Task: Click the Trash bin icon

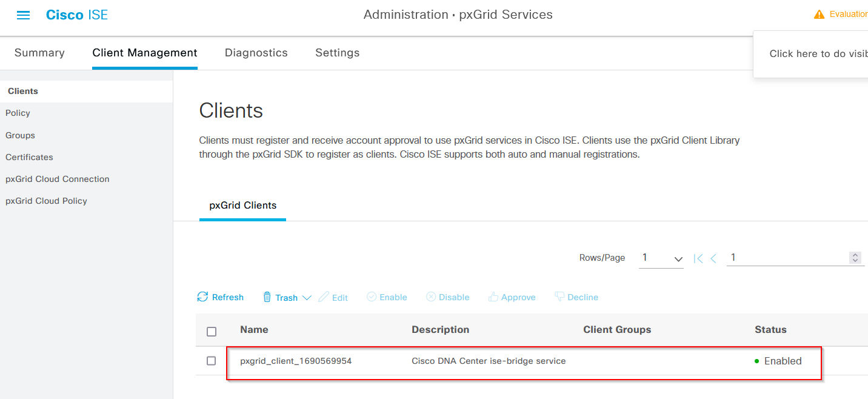Action: pos(267,297)
